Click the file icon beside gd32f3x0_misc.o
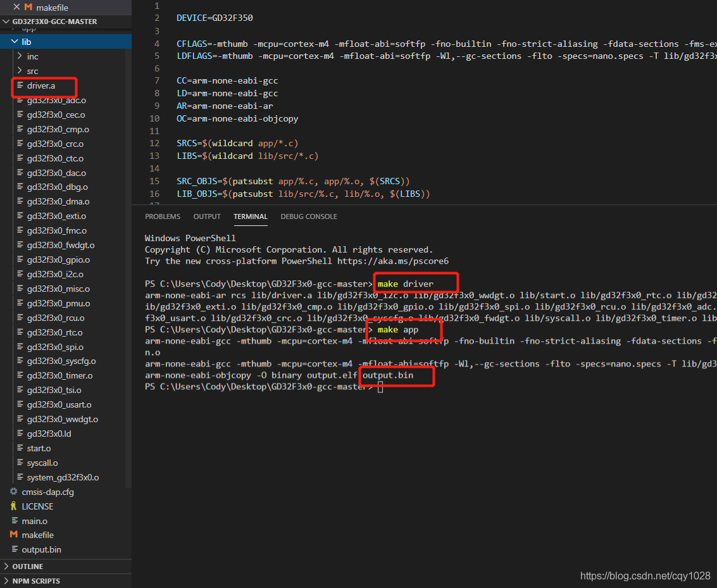This screenshot has width=717, height=588. tap(20, 289)
